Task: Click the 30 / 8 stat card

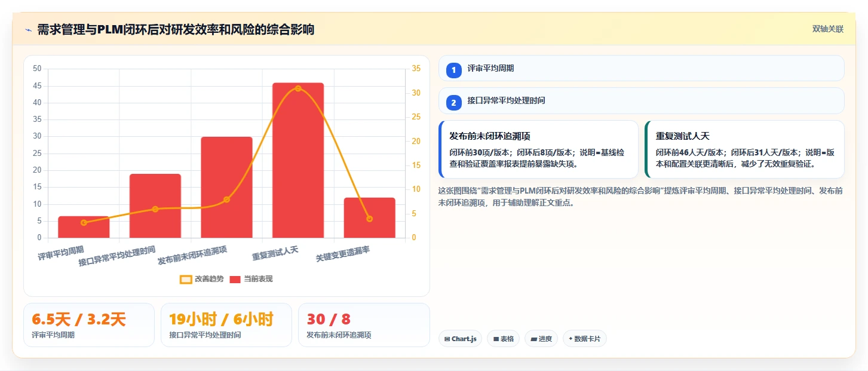Action: pyautogui.click(x=364, y=325)
